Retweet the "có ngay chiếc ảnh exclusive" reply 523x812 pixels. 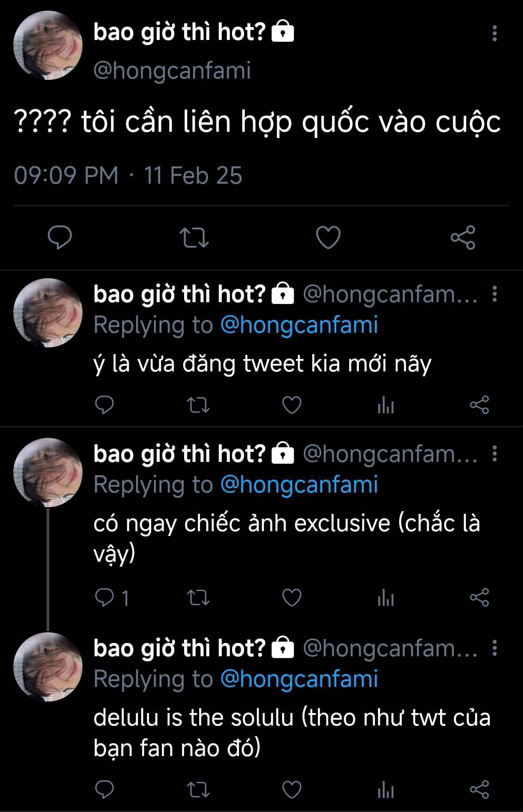click(198, 598)
